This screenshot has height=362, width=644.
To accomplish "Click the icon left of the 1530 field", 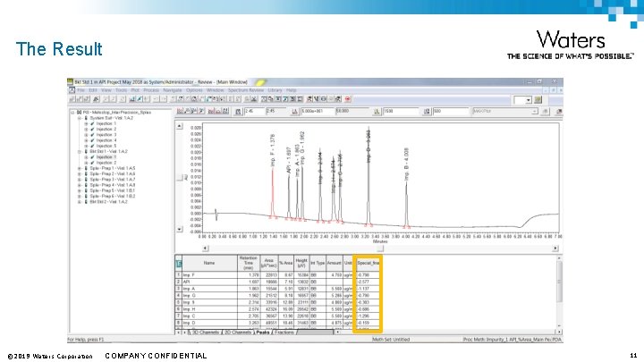I will (377, 111).
